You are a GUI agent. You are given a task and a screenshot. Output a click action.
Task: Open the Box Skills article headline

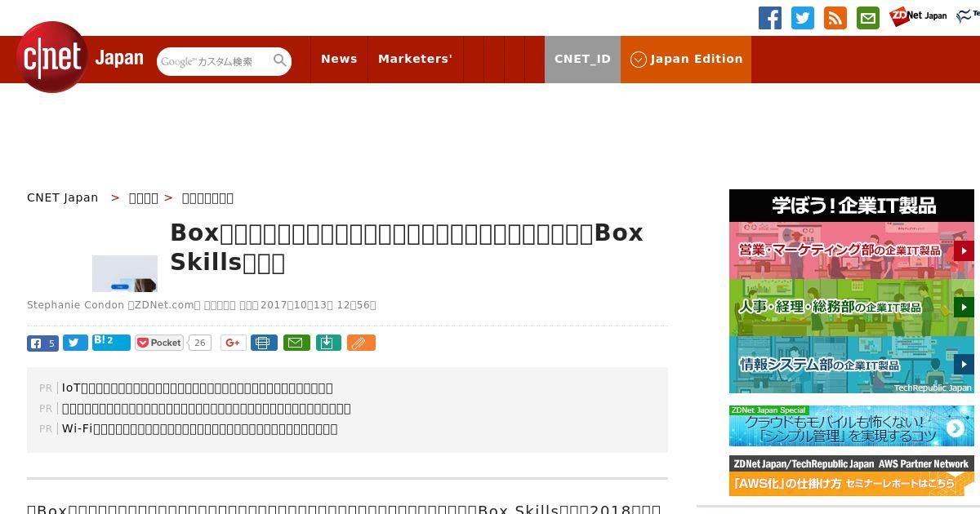[407, 247]
